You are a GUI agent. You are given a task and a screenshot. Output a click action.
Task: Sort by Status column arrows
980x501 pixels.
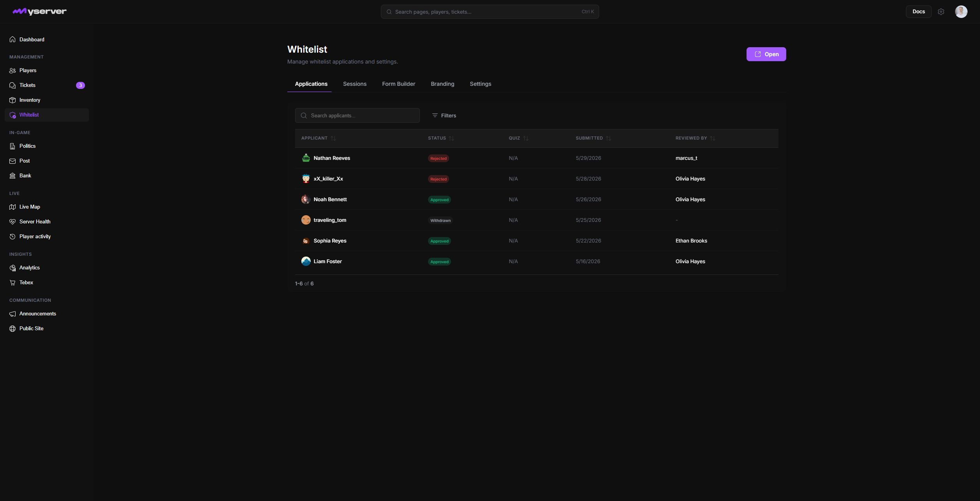tap(451, 138)
